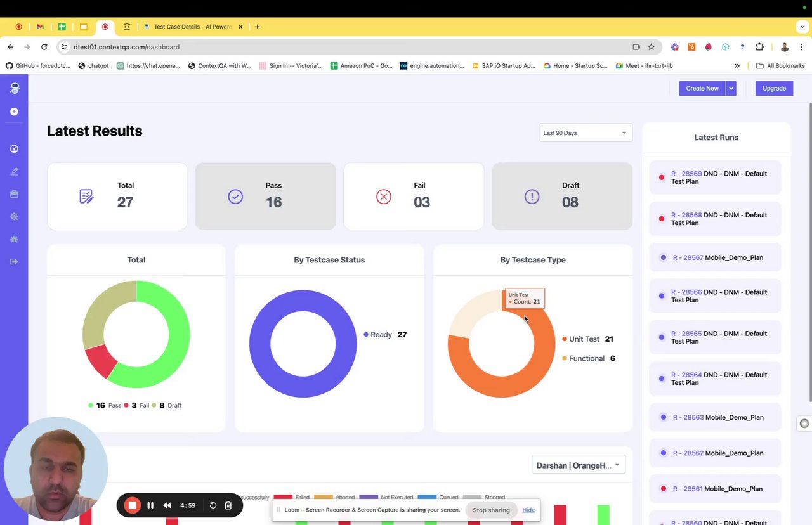This screenshot has width=812, height=525.
Task: Open a new browser tab
Action: click(258, 27)
